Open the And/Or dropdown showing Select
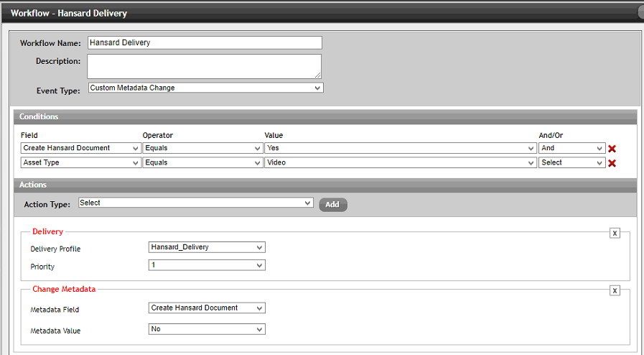Screen dimensions: 644x355 [x=571, y=162]
